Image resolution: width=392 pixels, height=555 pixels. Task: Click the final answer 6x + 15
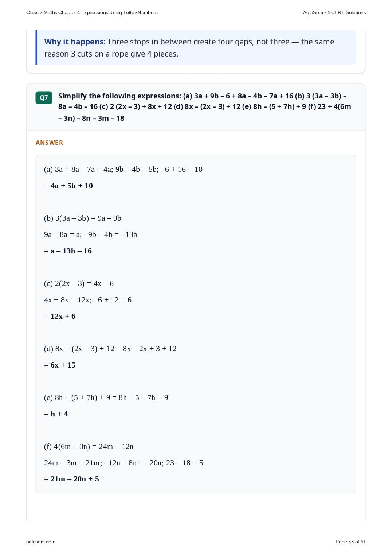click(x=63, y=365)
